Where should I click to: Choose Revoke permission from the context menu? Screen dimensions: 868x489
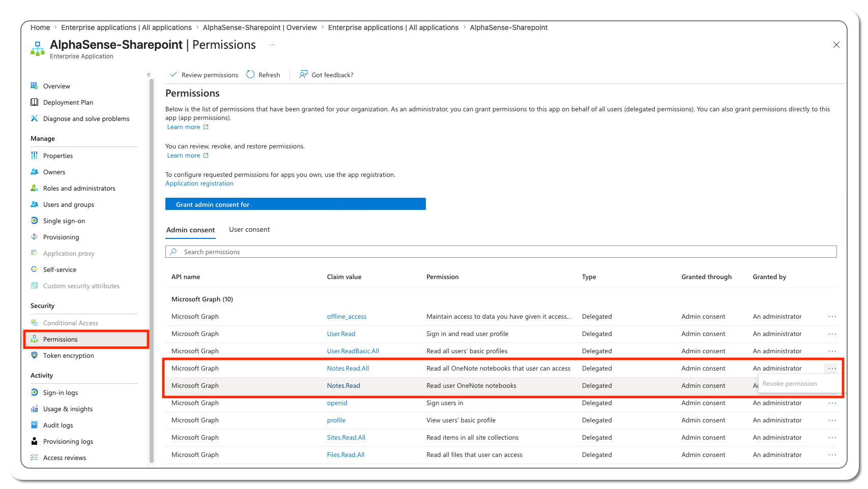790,384
